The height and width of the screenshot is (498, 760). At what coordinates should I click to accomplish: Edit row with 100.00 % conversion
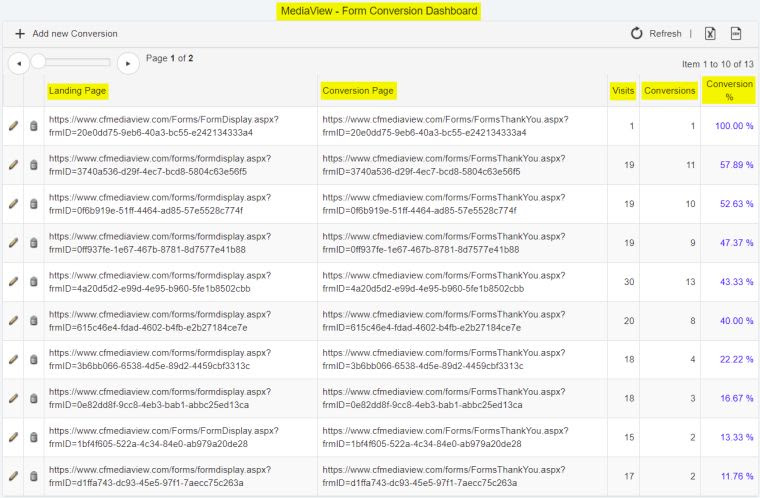[x=14, y=126]
